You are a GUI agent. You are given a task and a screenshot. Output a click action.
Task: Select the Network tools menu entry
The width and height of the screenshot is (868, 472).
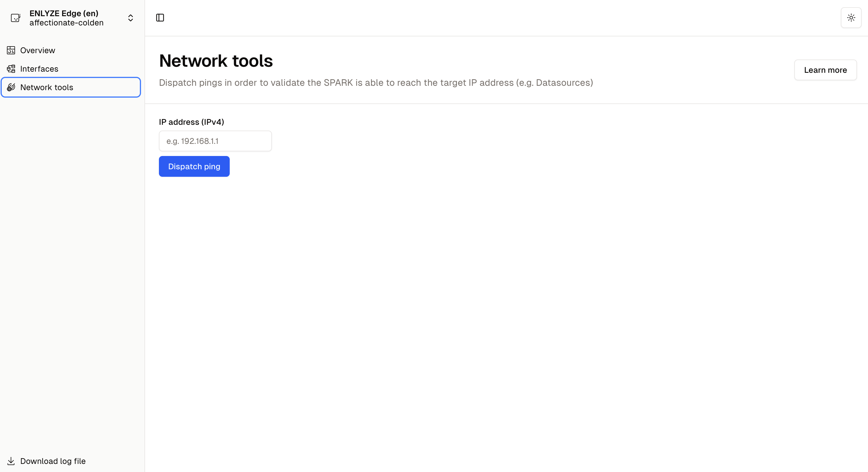[x=47, y=87]
